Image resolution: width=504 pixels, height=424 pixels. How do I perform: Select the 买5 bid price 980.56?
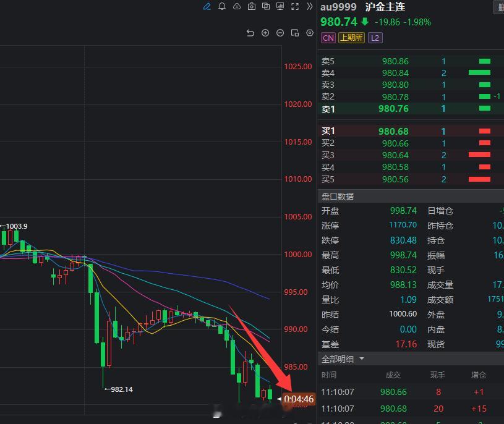[x=395, y=179]
